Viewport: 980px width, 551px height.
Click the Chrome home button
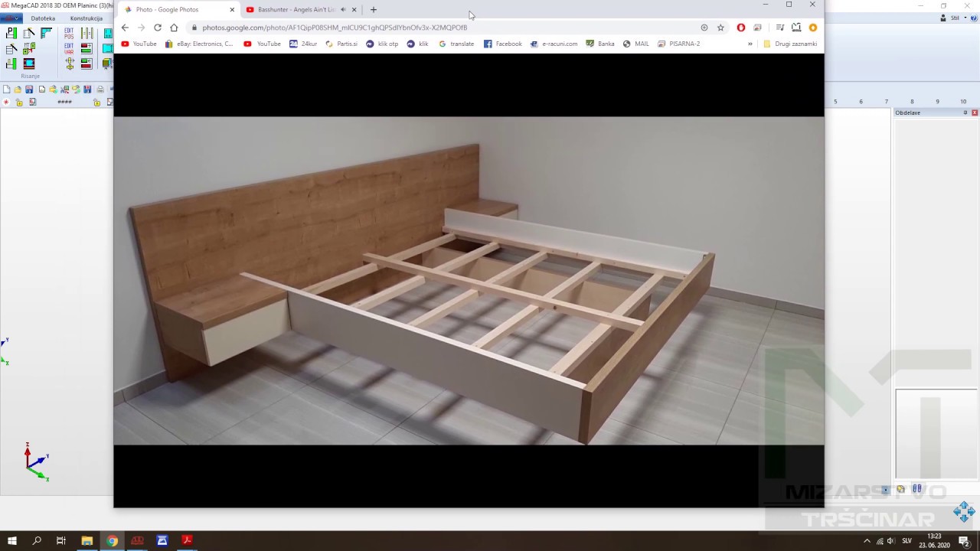pos(174,28)
